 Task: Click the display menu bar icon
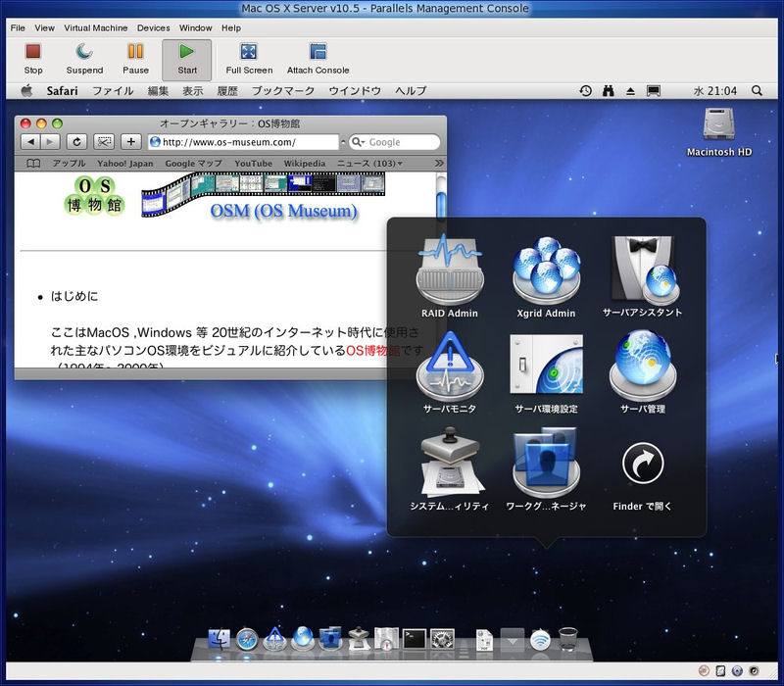(x=654, y=90)
